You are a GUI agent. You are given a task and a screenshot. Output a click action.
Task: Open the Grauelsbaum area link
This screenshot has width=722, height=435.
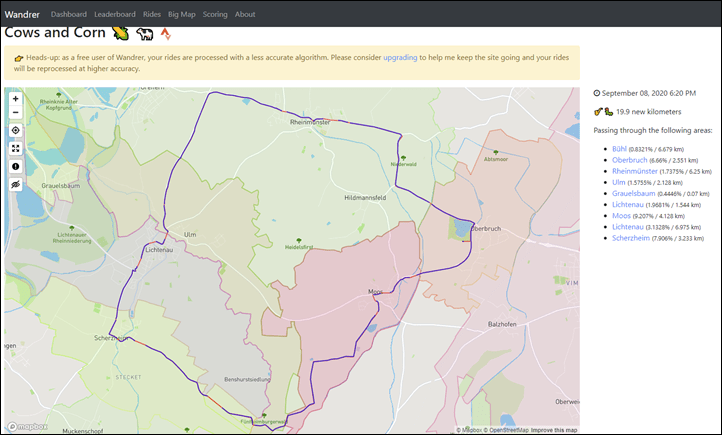coord(634,193)
